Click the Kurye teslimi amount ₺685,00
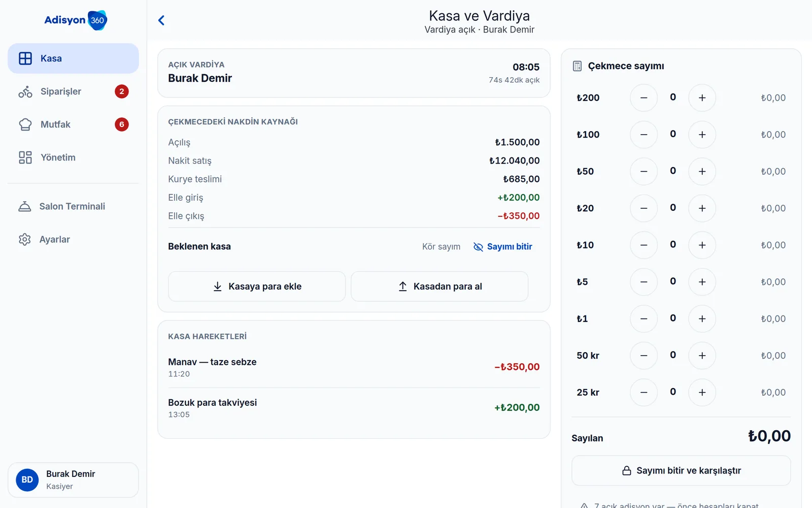The width and height of the screenshot is (812, 508). click(x=522, y=179)
